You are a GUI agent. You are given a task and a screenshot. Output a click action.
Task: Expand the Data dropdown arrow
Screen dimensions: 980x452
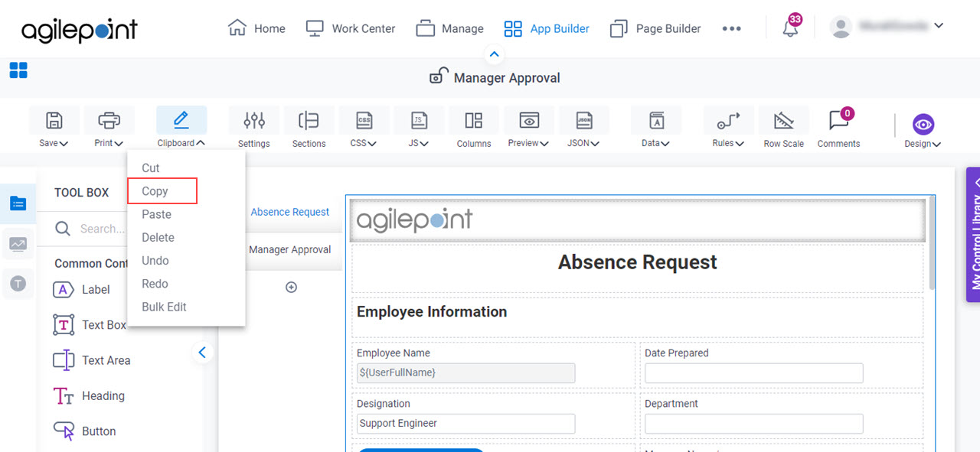click(x=665, y=143)
